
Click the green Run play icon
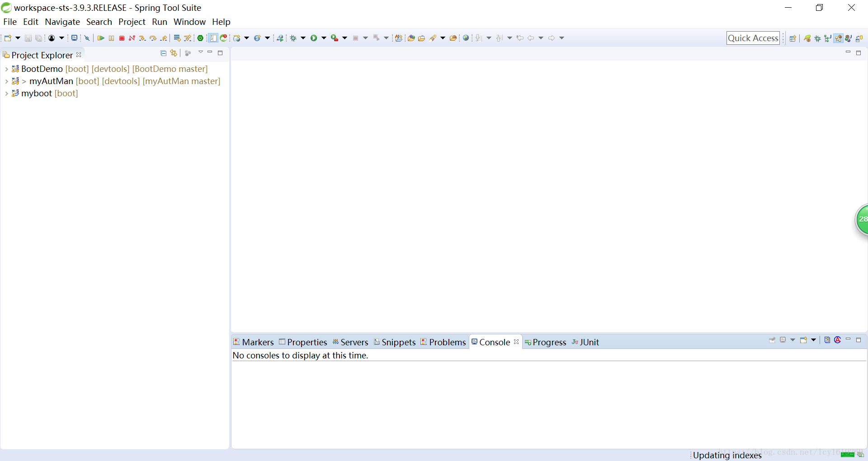pyautogui.click(x=314, y=38)
